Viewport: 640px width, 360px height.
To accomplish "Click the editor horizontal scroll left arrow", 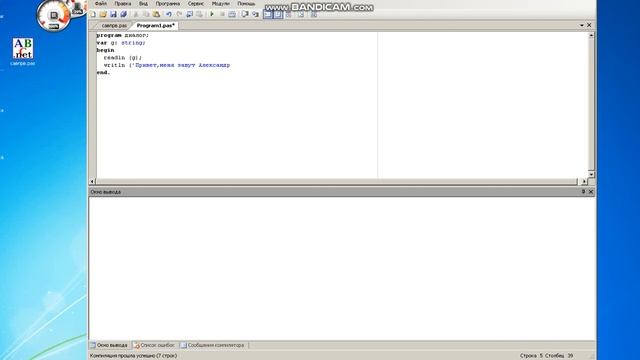I will 92,182.
